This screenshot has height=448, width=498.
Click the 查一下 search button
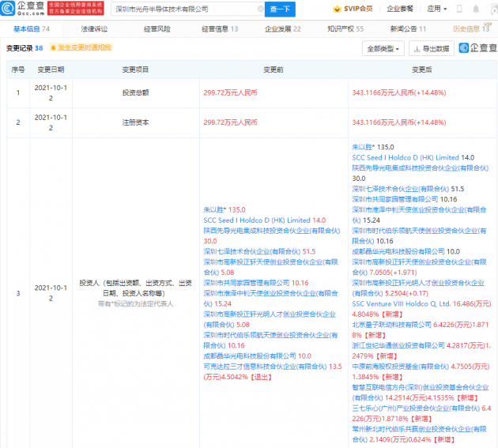278,9
